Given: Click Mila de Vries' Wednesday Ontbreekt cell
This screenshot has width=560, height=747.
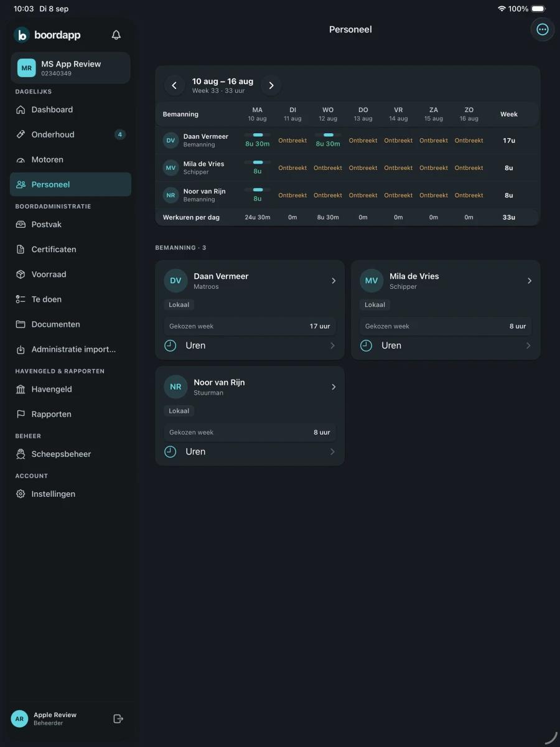Looking at the screenshot, I should point(328,168).
